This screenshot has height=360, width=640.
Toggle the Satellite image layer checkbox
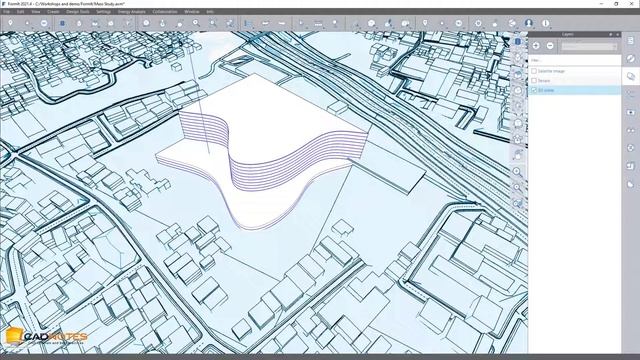pos(534,71)
